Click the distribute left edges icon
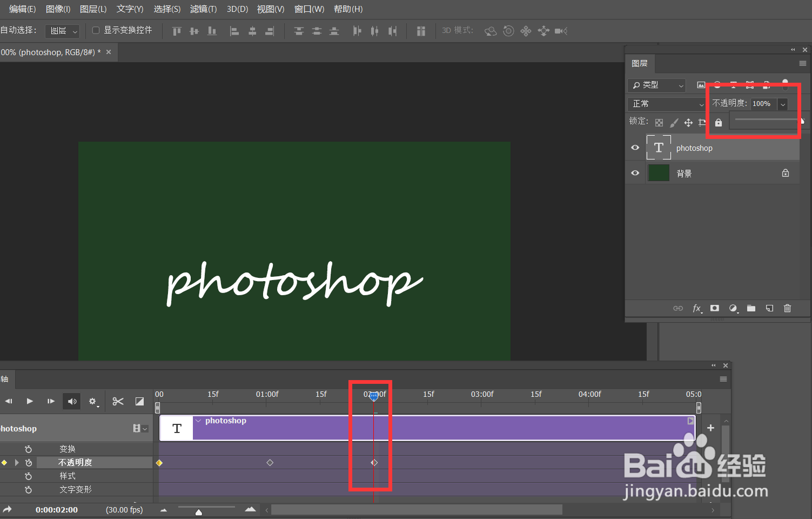The width and height of the screenshot is (812, 519). [x=357, y=31]
